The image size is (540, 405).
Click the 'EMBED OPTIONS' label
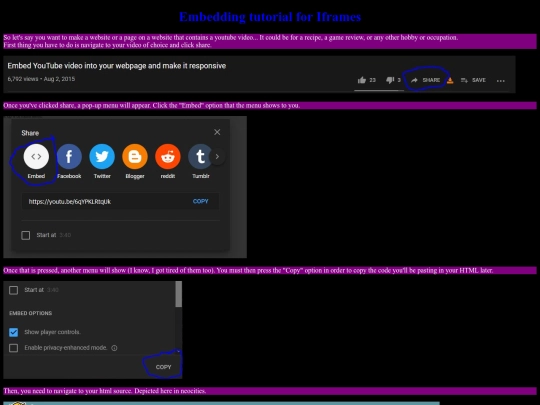click(31, 313)
